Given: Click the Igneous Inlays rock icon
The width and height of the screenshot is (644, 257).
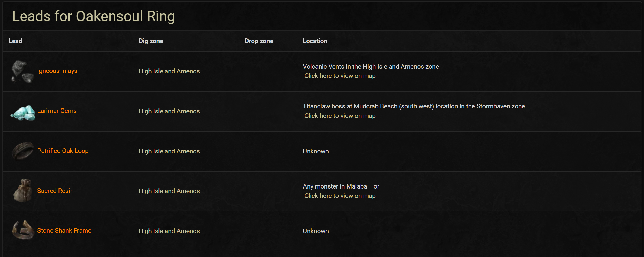Looking at the screenshot, I should click(x=23, y=71).
